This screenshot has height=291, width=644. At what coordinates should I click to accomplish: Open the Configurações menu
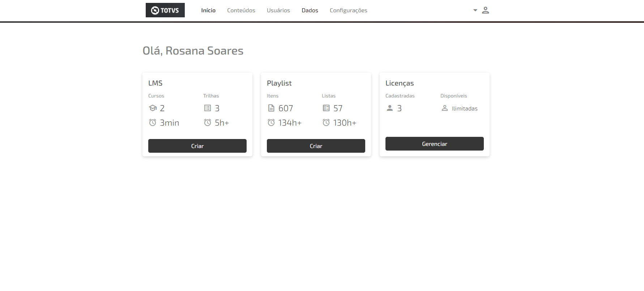click(x=349, y=10)
